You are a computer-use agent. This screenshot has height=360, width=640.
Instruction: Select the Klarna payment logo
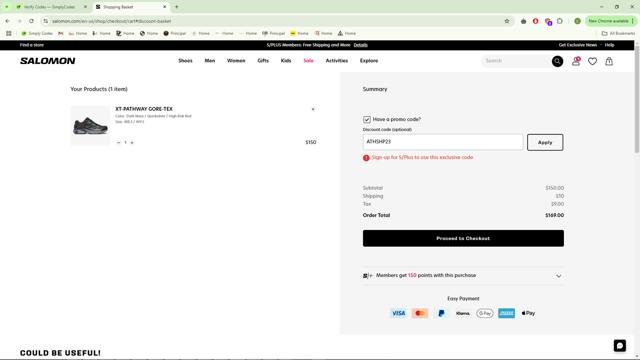(x=463, y=313)
